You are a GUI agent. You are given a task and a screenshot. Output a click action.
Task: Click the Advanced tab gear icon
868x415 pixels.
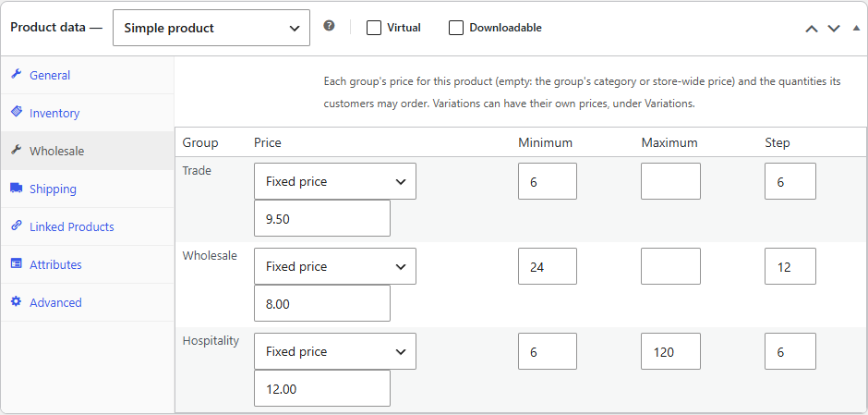click(17, 301)
